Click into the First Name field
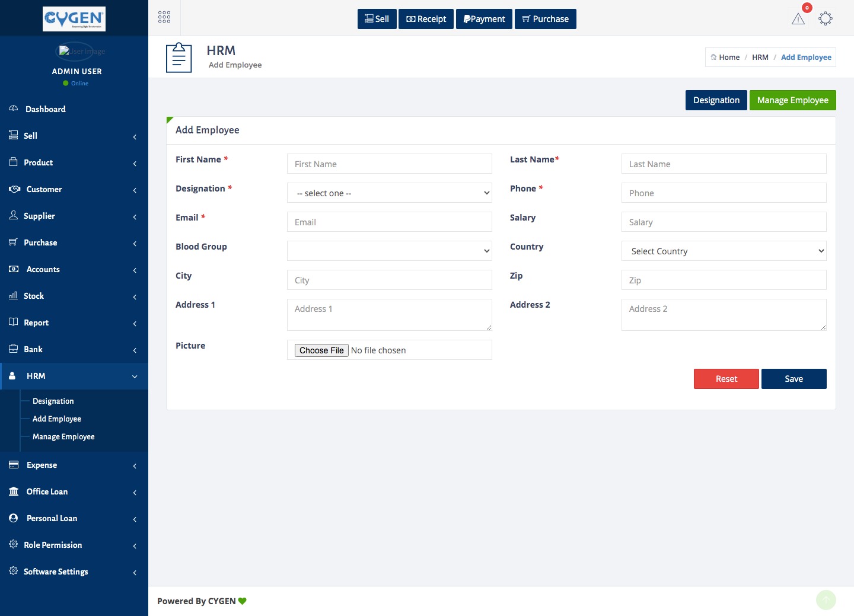Image resolution: width=854 pixels, height=616 pixels. [390, 164]
